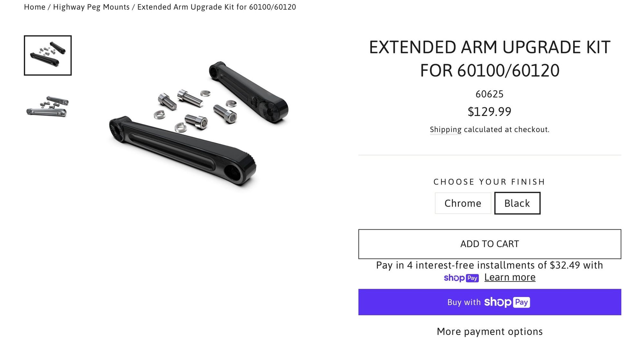Click the Extended Arm Upgrade Kit title heading
This screenshot has height=352, width=644.
[489, 59]
